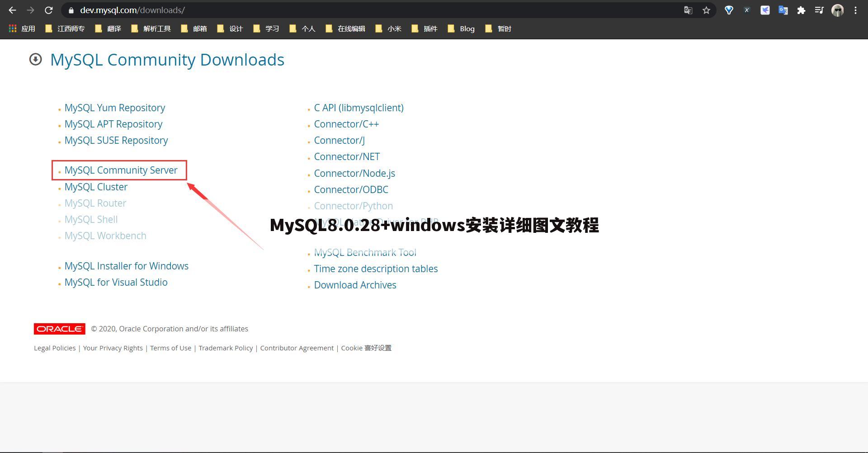Open Chrome three-dot menu
868x453 pixels.
pyautogui.click(x=855, y=10)
